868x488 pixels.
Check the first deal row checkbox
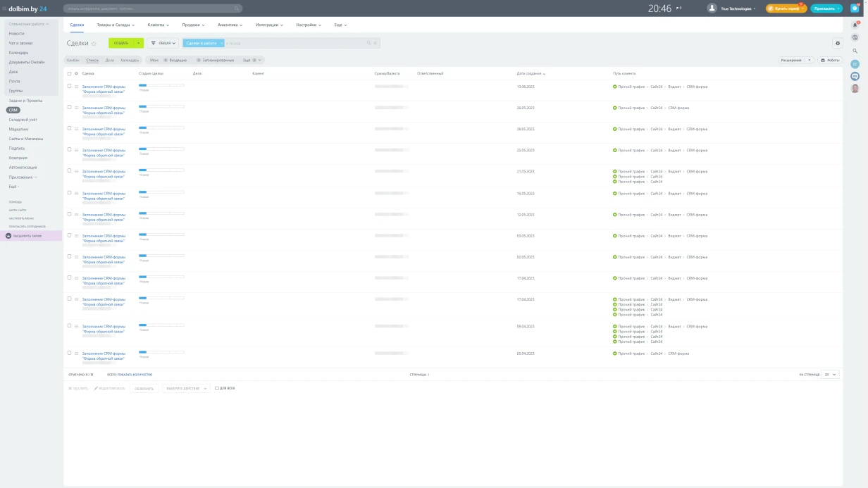(69, 86)
